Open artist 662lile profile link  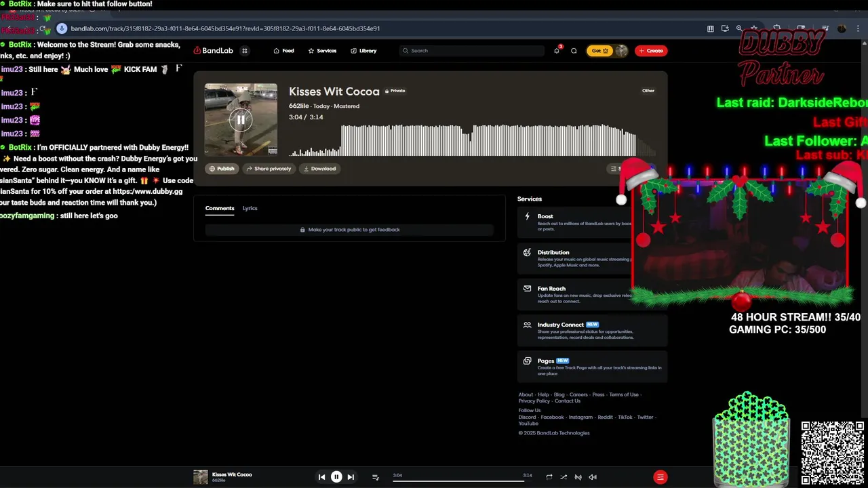(x=299, y=106)
